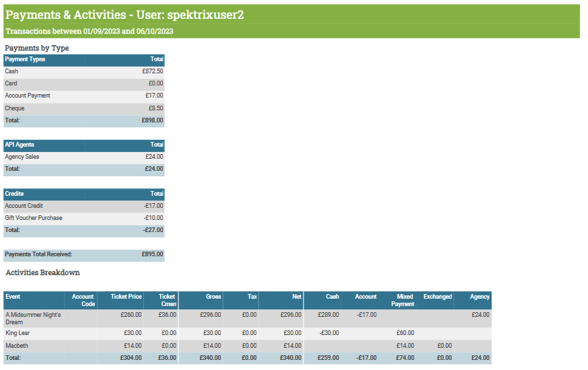Click the 'Ticket Price' column header
Screen dimensions: 588x370
tap(126, 297)
